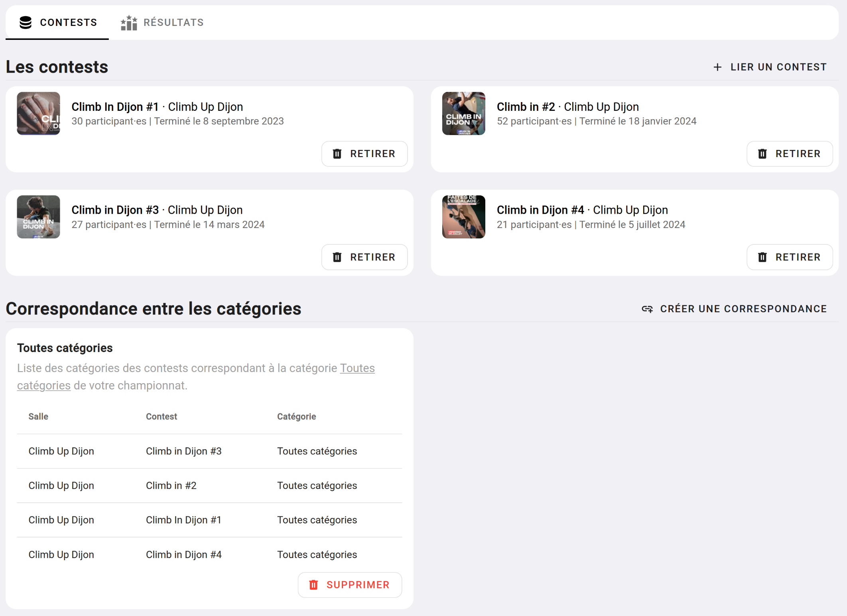847x616 pixels.
Task: Open Climb in #2 poster thumbnail
Action: (463, 114)
